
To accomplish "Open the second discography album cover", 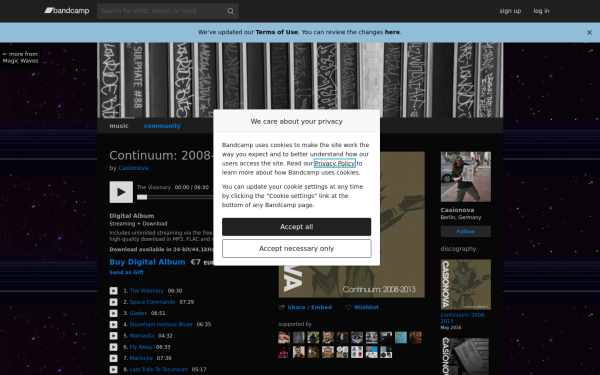I will [466, 356].
